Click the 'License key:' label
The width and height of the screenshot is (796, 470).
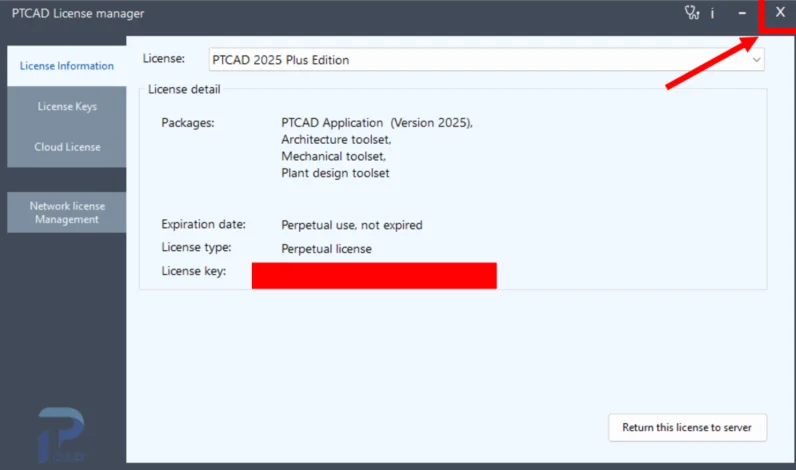point(193,271)
